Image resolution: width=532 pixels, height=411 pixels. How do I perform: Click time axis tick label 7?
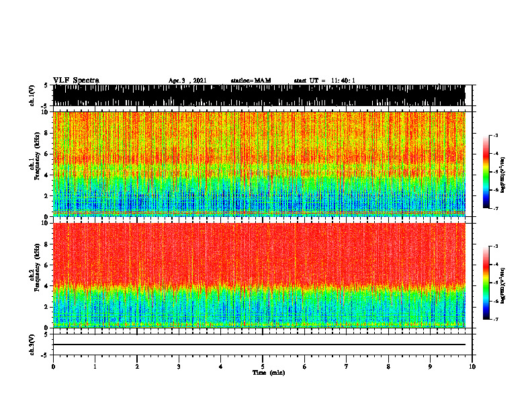347,367
